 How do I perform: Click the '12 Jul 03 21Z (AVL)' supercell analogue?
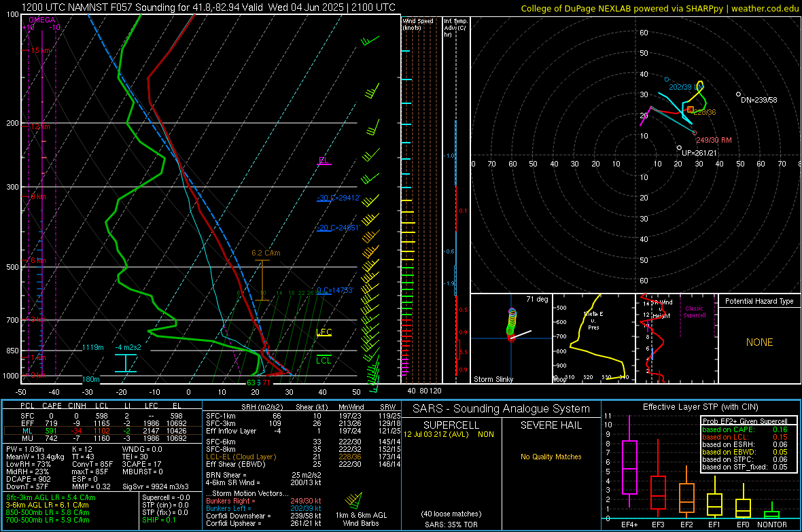pos(436,434)
